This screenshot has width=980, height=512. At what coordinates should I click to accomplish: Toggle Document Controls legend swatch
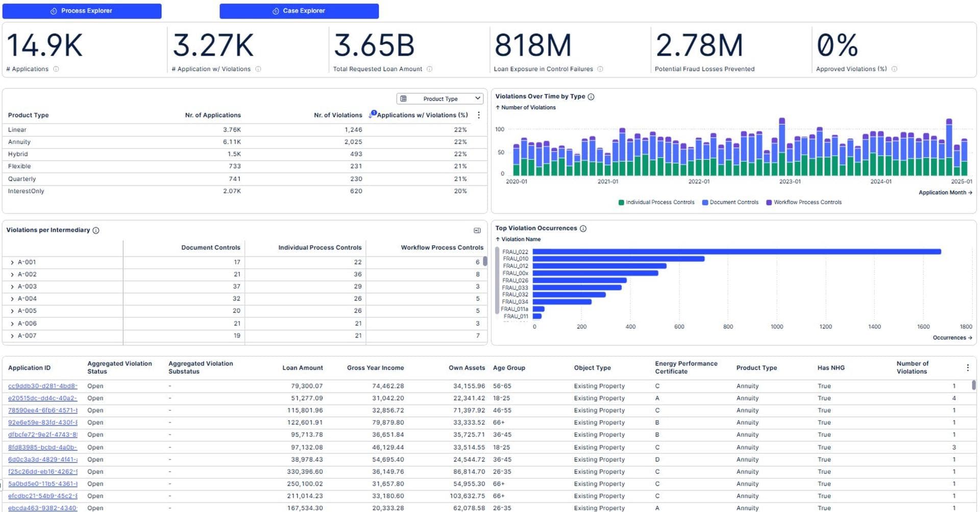tap(705, 203)
